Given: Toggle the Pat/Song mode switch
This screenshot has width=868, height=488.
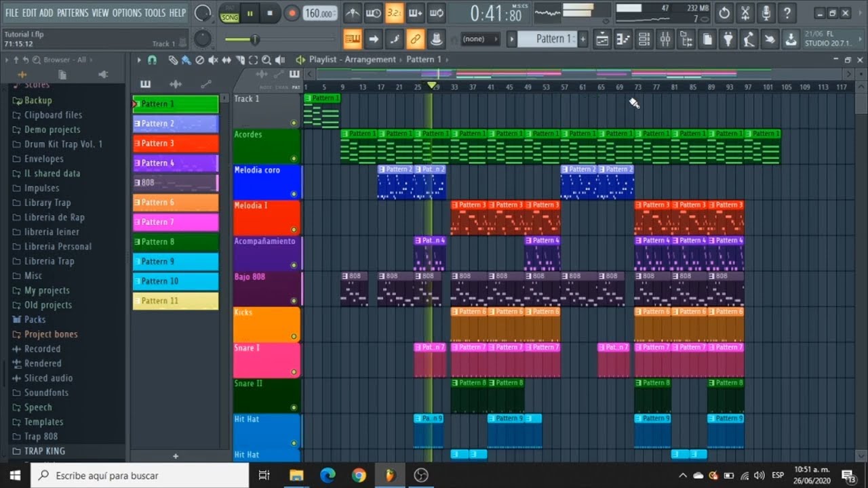Looking at the screenshot, I should click(x=230, y=13).
